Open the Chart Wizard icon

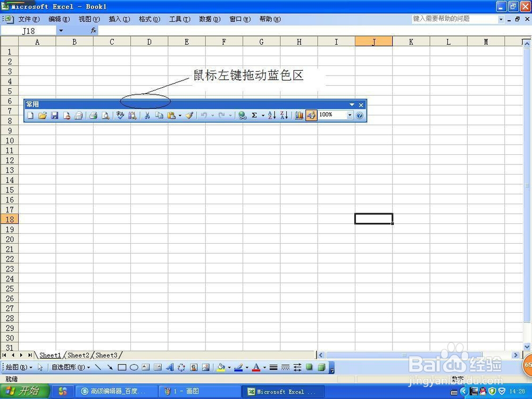pos(299,115)
